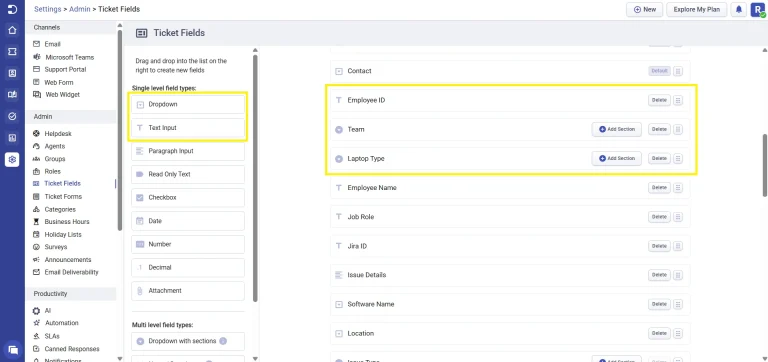Open Email under Channels

coord(52,44)
